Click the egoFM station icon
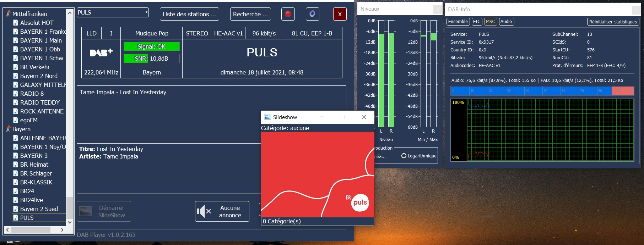 click(x=16, y=120)
